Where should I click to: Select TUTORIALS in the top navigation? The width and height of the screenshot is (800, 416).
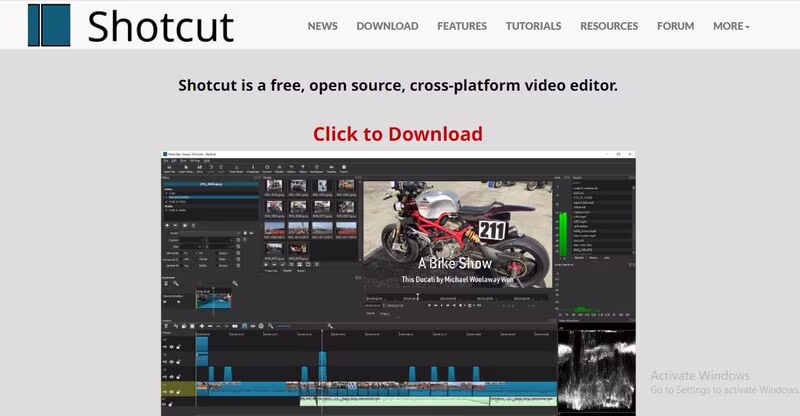tap(533, 26)
